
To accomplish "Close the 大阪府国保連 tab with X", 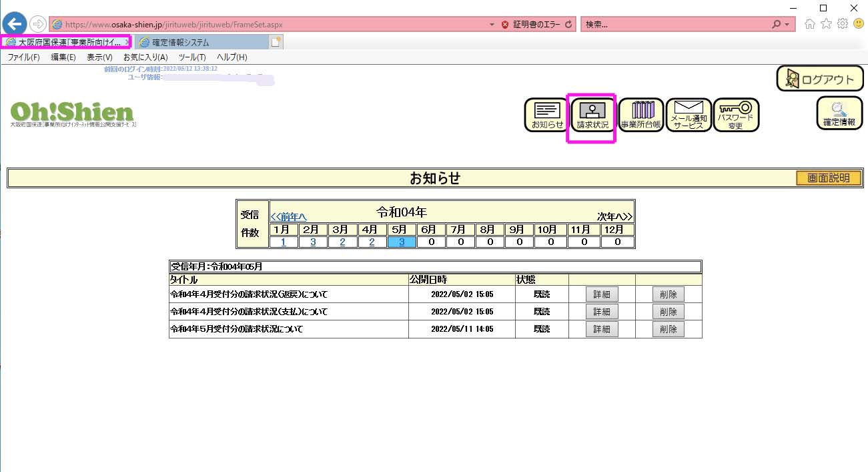I will (x=127, y=42).
